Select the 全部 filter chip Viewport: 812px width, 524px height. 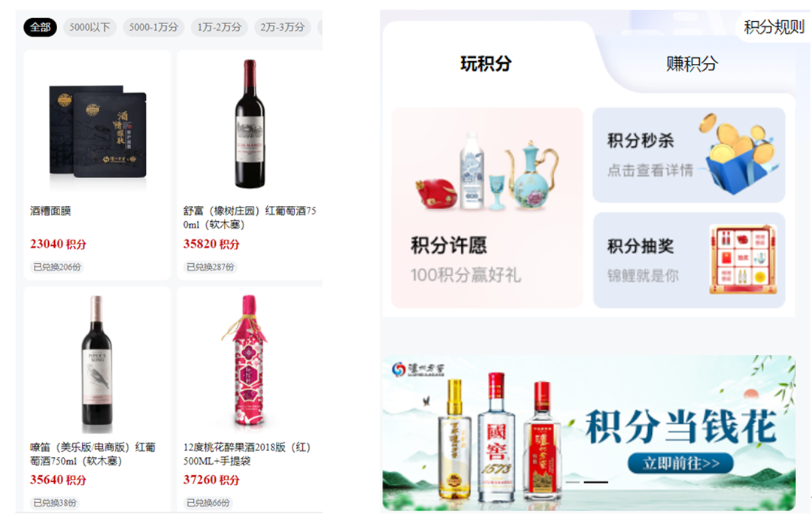pos(40,27)
